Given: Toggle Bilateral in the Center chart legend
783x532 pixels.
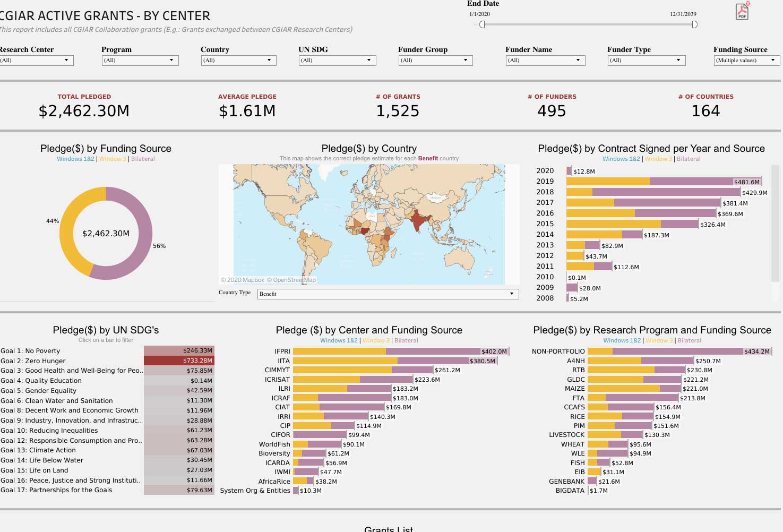Looking at the screenshot, I should (406, 340).
